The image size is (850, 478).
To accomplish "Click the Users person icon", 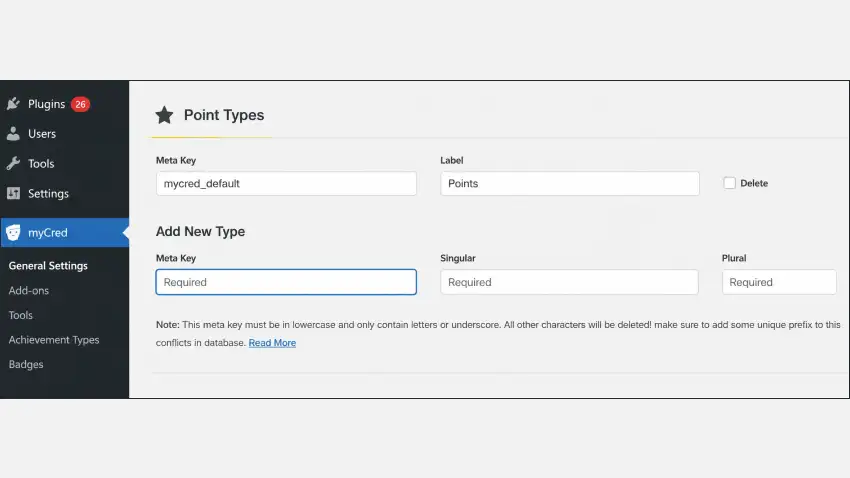I will [14, 133].
